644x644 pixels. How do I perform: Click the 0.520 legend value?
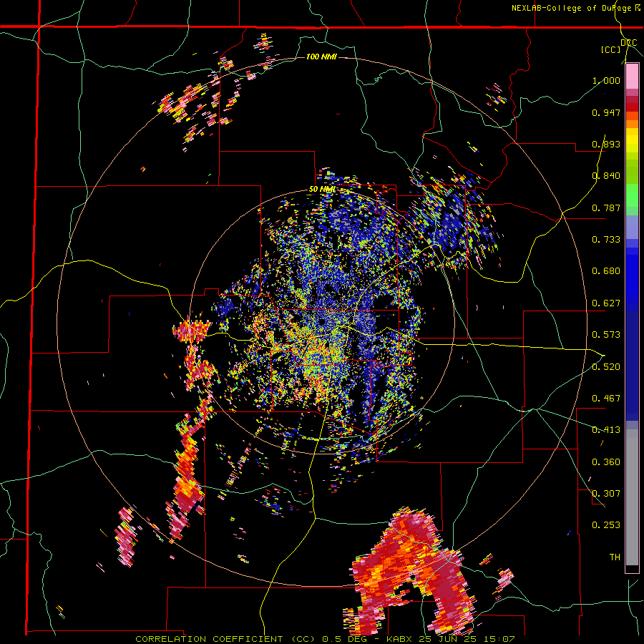click(606, 367)
